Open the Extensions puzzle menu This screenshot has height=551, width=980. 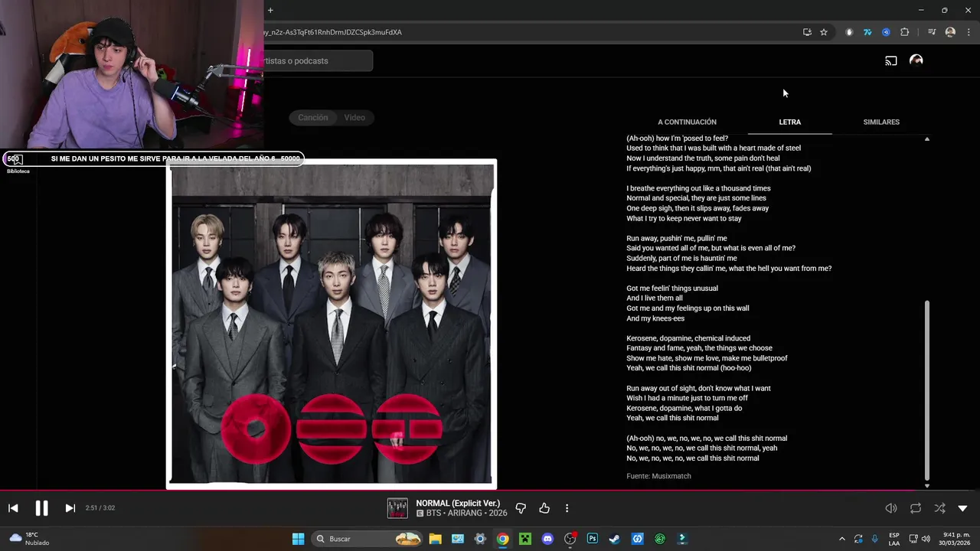(x=905, y=32)
